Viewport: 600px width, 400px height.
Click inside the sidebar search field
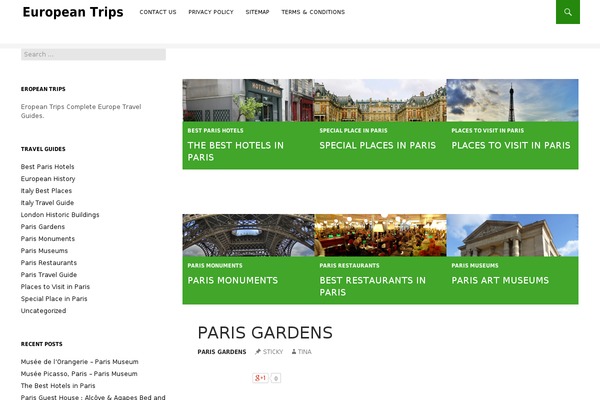tap(93, 54)
